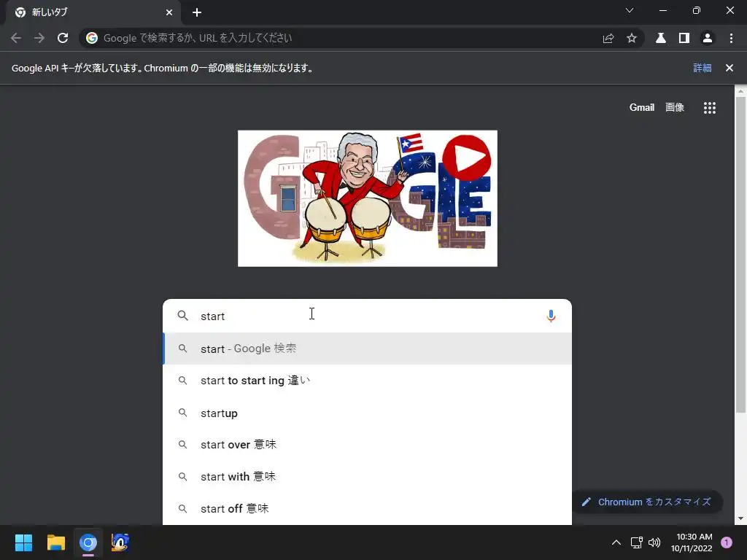Image resolution: width=747 pixels, height=560 pixels.
Task: Click the network tray icon
Action: point(636,542)
